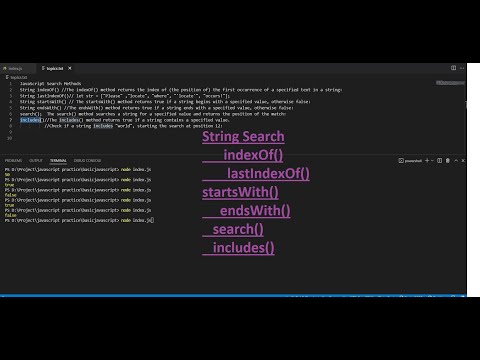Click the editor minimap
This screenshot has width=480, height=360.
450,83
